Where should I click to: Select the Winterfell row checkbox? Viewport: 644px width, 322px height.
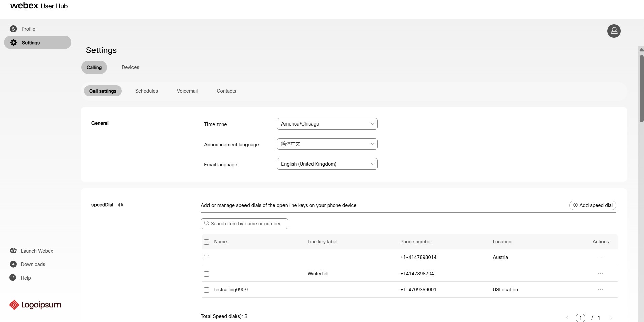pyautogui.click(x=206, y=274)
